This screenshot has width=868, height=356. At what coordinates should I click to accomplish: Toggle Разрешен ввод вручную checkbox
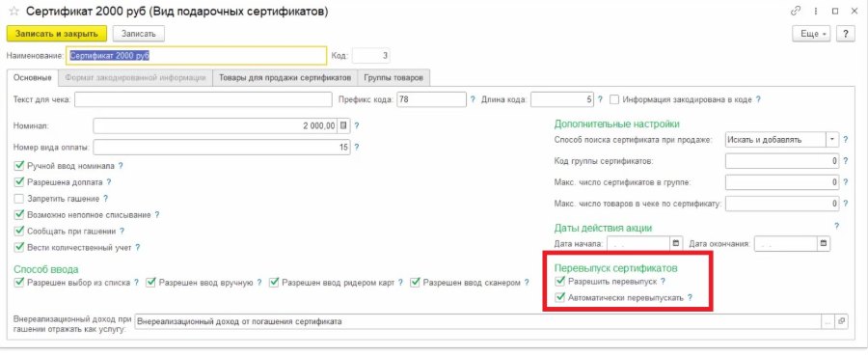(x=150, y=283)
